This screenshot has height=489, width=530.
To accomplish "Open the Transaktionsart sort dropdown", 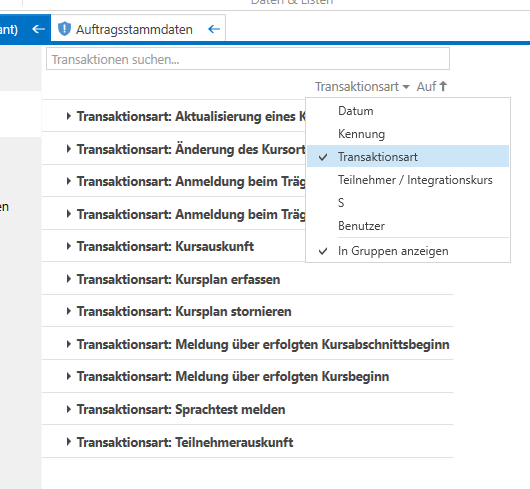I will click(x=362, y=87).
